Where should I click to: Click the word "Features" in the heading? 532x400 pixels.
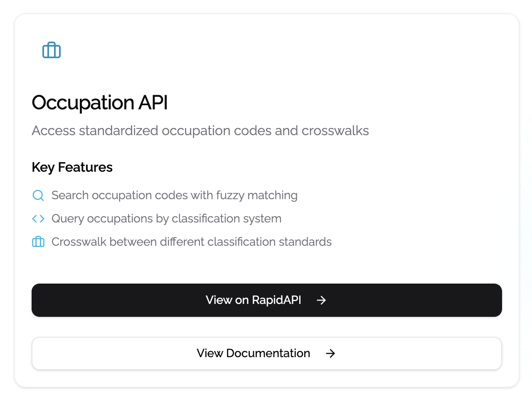(85, 167)
